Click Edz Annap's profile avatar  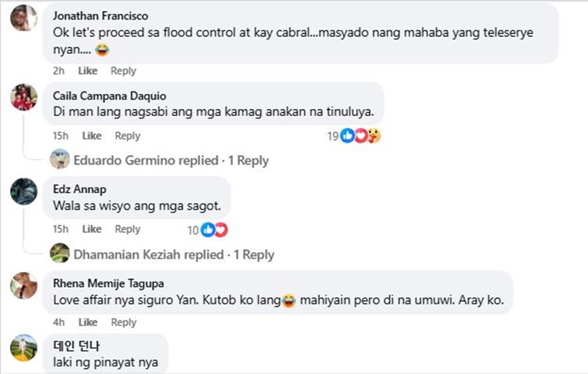[x=24, y=191]
